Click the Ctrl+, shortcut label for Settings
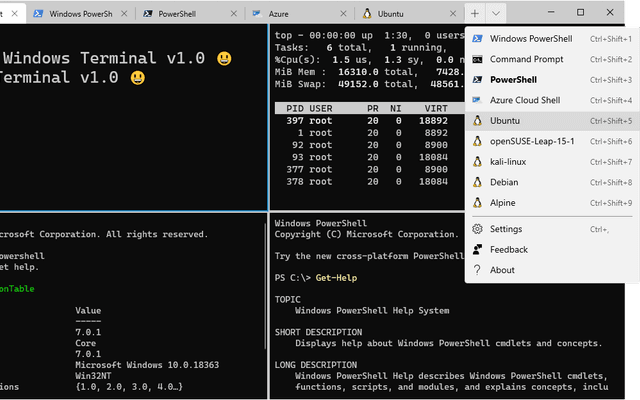The height and width of the screenshot is (400, 640). click(x=599, y=229)
